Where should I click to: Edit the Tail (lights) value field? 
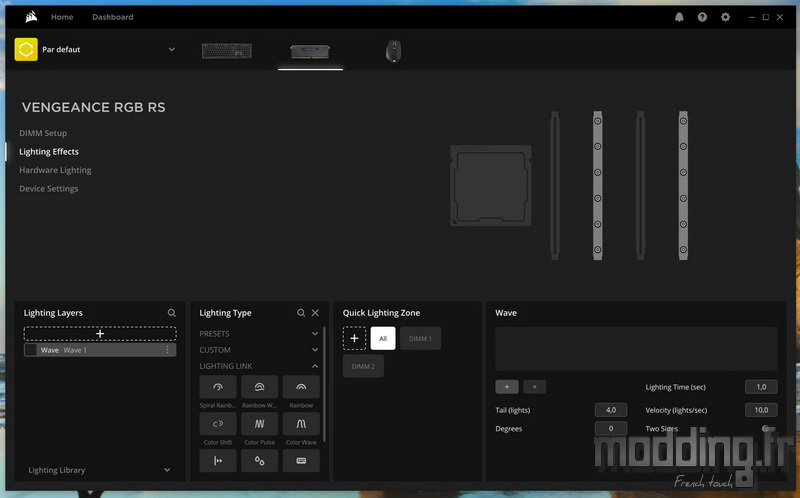(611, 410)
